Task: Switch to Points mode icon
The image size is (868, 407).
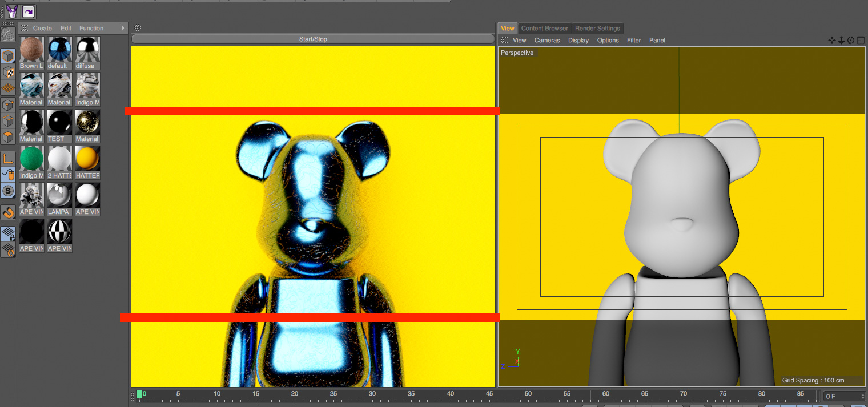Action: point(8,105)
